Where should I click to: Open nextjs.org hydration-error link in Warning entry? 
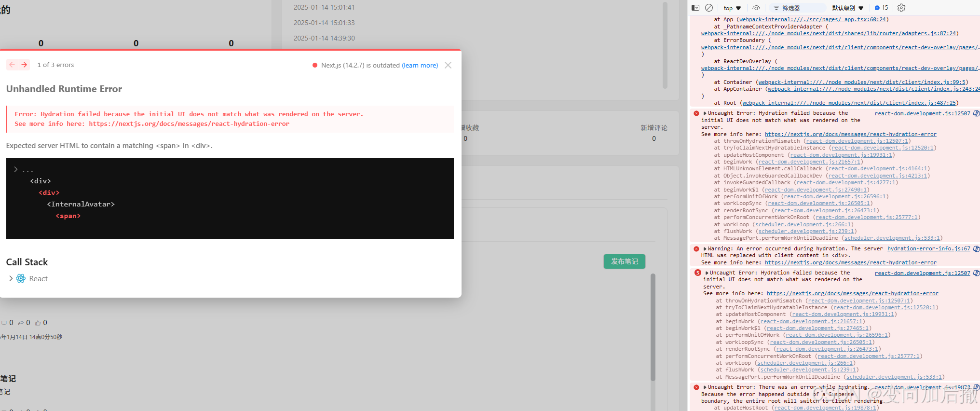850,263
